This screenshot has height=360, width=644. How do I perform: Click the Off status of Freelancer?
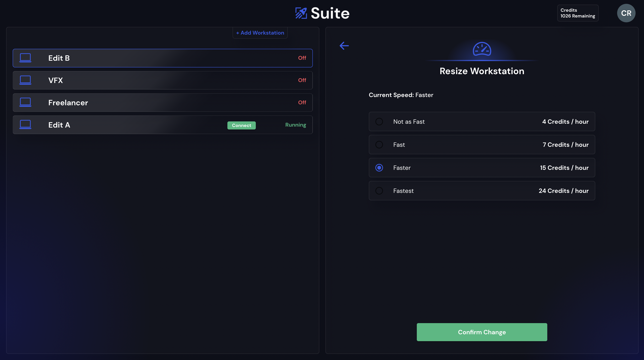302,102
